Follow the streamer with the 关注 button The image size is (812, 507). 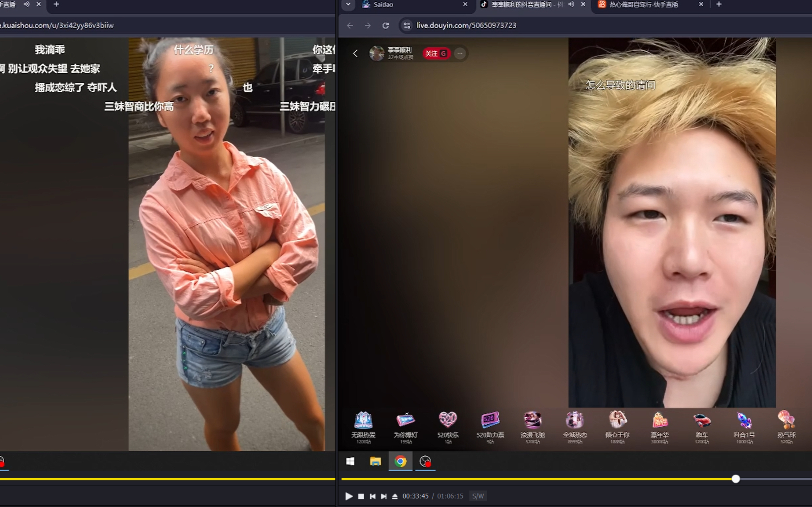[436, 53]
